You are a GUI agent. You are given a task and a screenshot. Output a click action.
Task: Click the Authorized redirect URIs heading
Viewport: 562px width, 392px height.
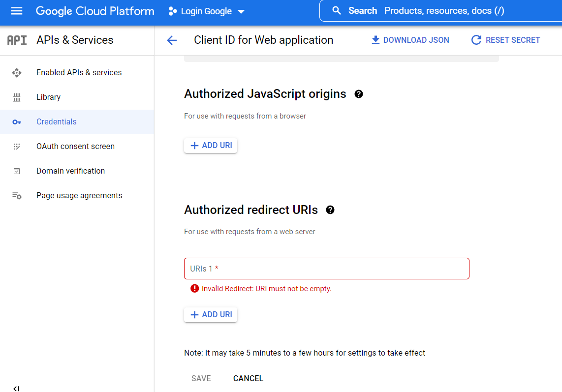[x=251, y=210]
